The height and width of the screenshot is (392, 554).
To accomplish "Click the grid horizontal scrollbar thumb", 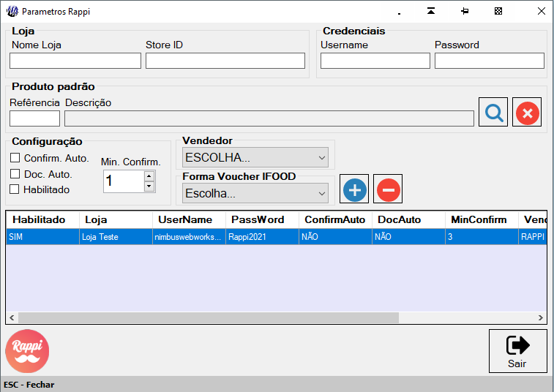I will pos(209,317).
